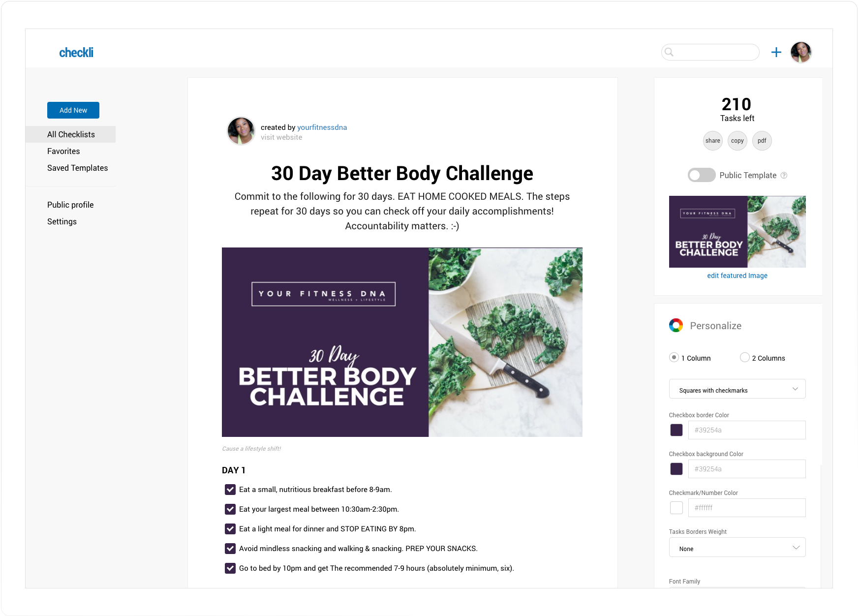Viewport: 861px width, 616px height.
Task: Open Favorites in the sidebar
Action: coord(63,151)
